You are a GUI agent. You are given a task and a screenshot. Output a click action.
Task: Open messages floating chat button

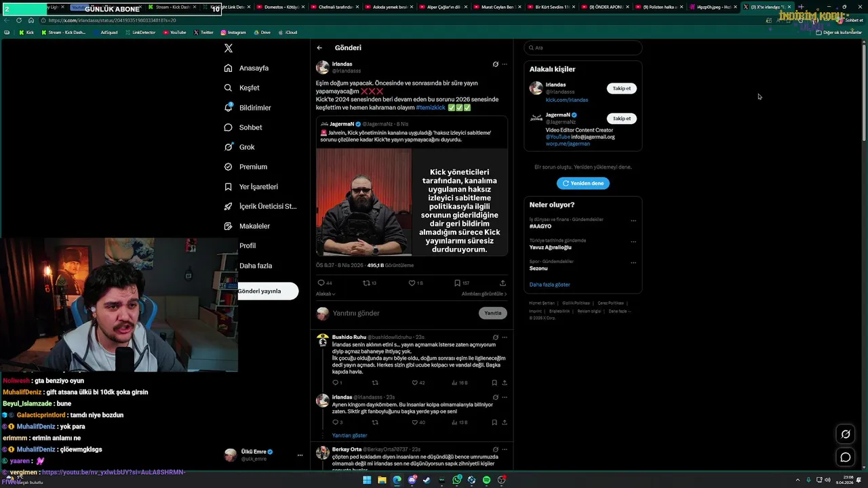[x=846, y=457]
